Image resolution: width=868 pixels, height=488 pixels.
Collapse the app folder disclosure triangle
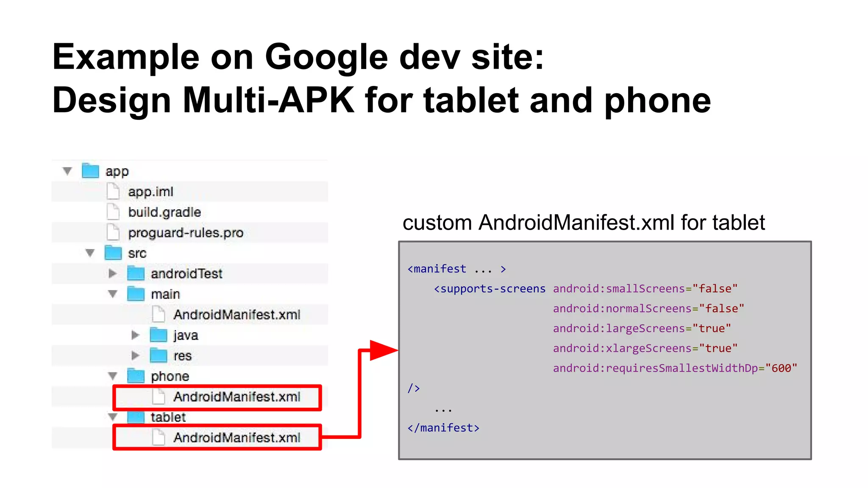[67, 171]
